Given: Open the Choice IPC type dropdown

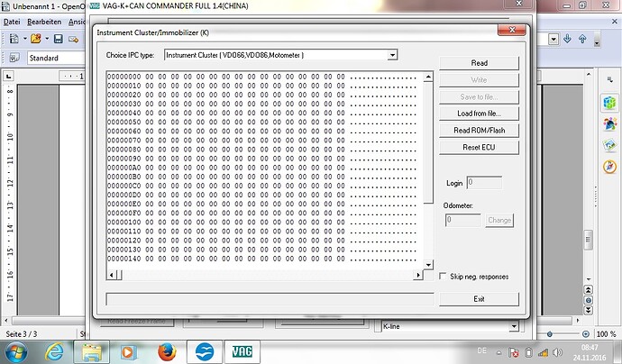Looking at the screenshot, I should click(x=392, y=55).
